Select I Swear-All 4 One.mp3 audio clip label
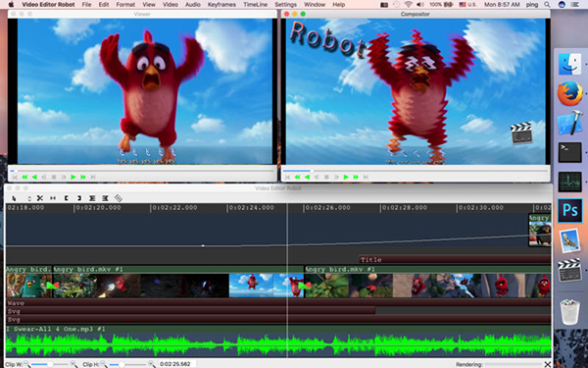This screenshot has width=588, height=368. tap(56, 329)
